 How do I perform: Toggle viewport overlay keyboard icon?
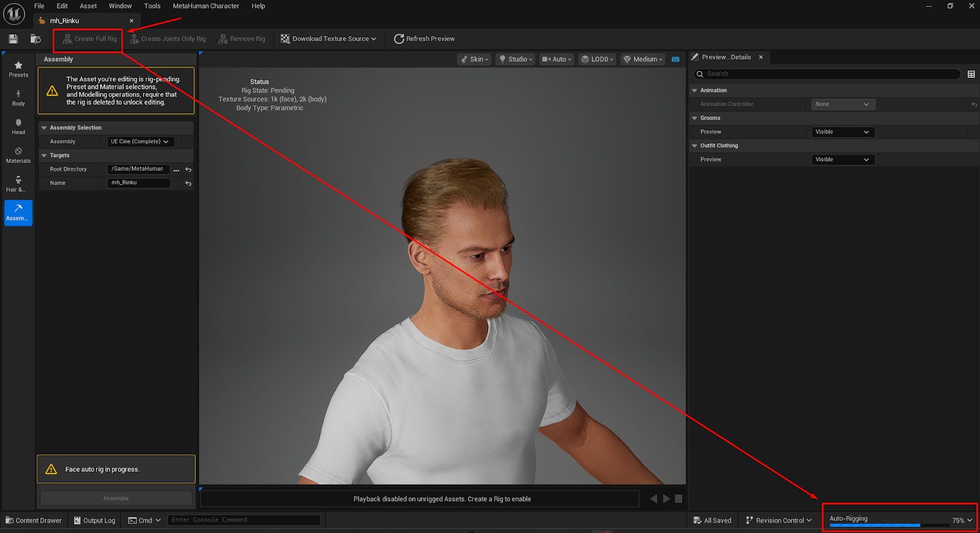[x=676, y=59]
